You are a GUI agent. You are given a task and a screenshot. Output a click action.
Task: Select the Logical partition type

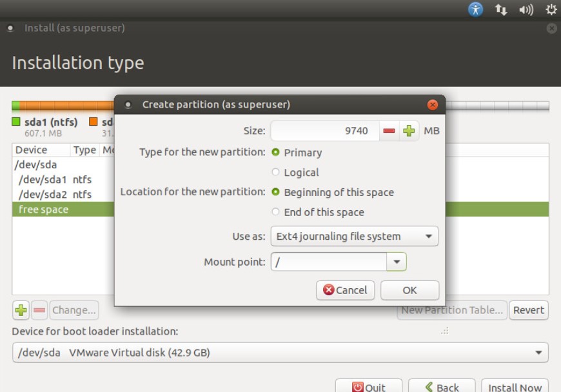click(x=276, y=173)
